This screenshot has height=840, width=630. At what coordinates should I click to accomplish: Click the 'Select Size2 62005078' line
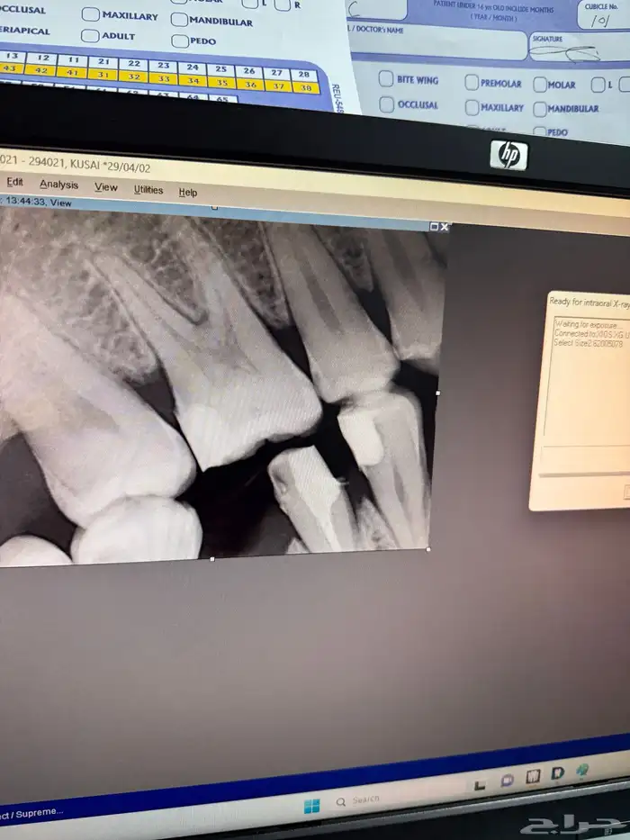click(x=589, y=343)
